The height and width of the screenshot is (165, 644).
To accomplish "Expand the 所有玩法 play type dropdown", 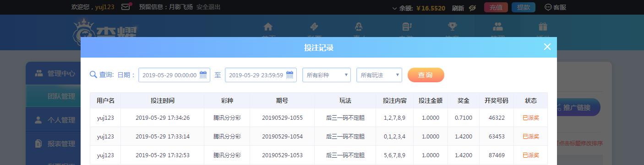I will point(379,75).
